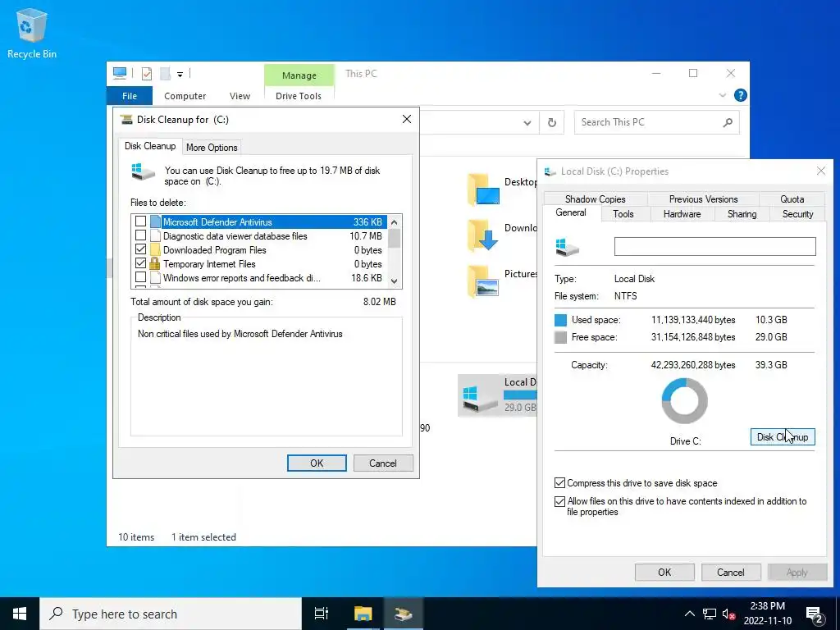Screen dimensions: 840x630
Task: Select the Desktop folder icon in This PC
Action: [x=484, y=189]
